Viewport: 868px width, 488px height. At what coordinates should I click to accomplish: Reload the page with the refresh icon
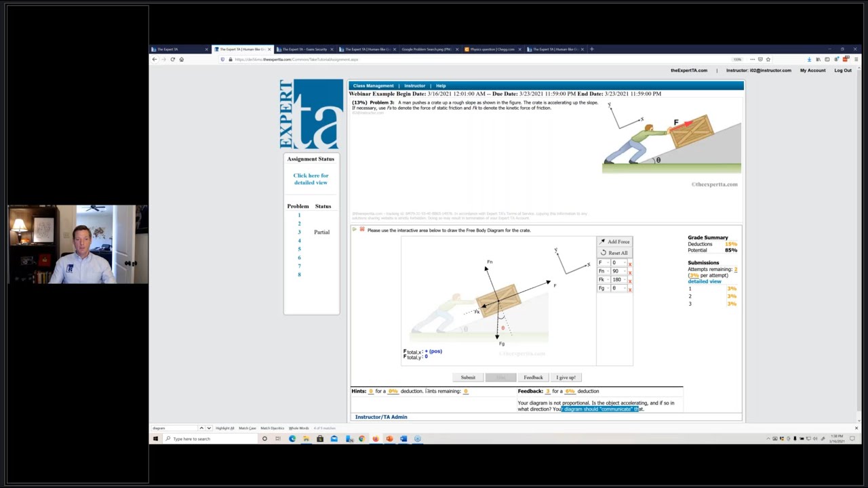172,60
